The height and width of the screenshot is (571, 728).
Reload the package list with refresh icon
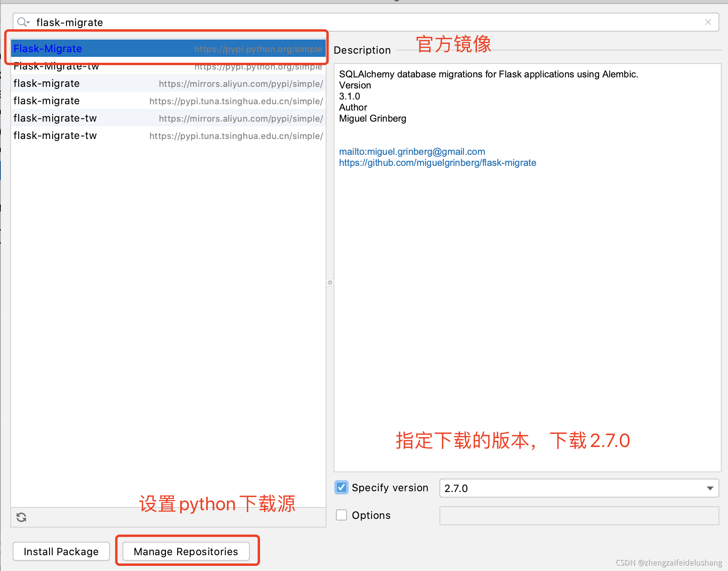click(x=21, y=517)
